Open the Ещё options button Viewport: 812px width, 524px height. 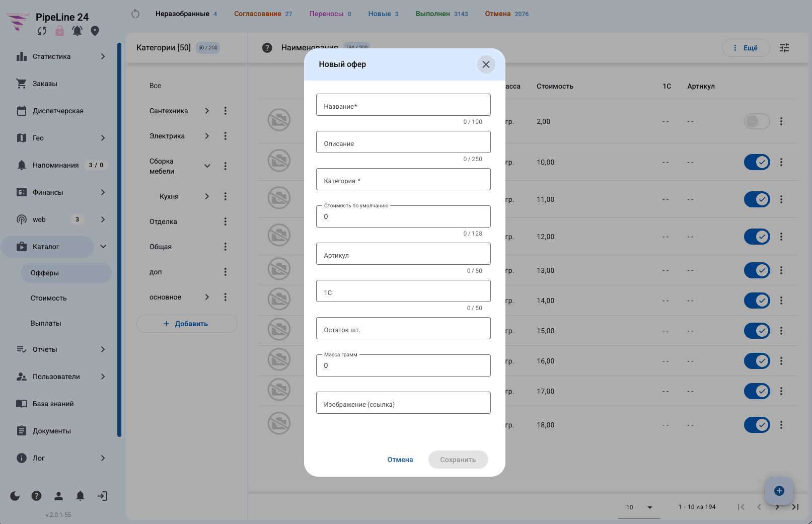click(x=746, y=48)
